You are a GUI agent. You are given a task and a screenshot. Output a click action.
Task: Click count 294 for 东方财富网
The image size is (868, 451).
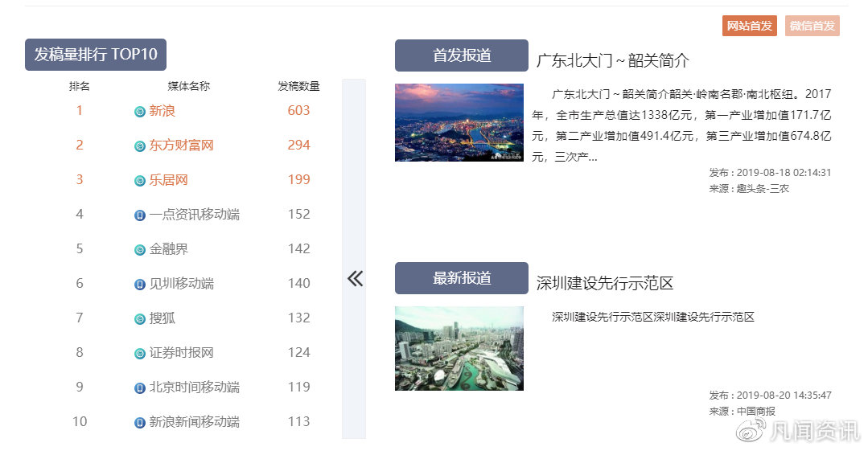(299, 146)
